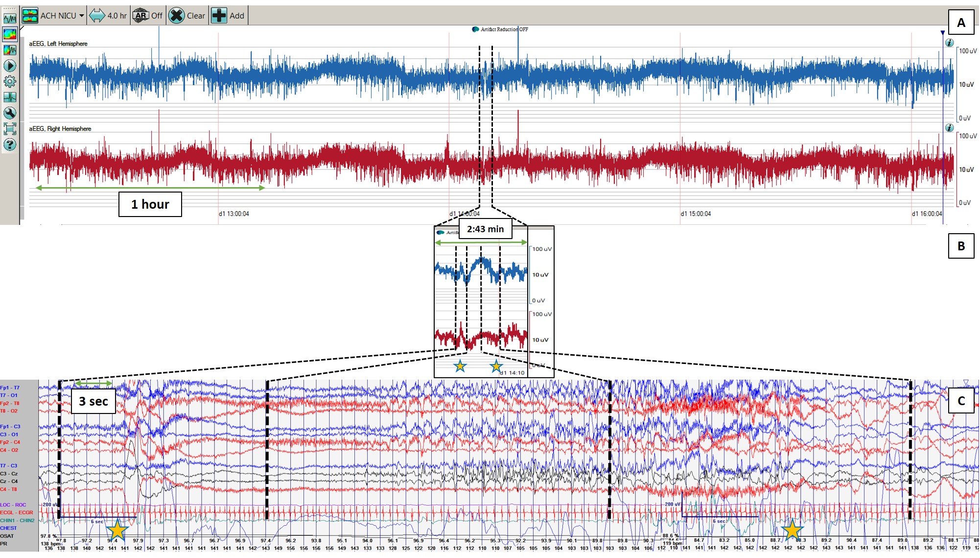980x558 pixels.
Task: Click the ECG spike detection icon
Action: tap(10, 97)
